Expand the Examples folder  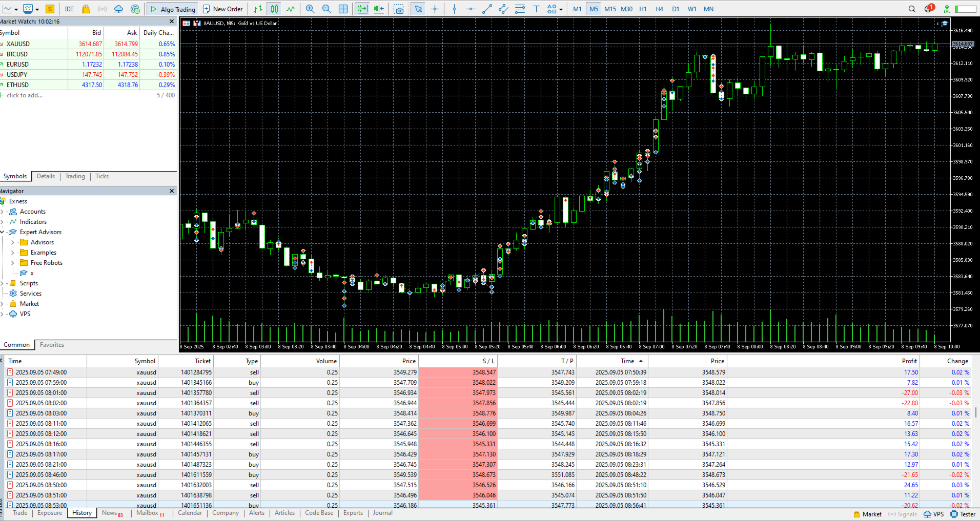tap(13, 253)
